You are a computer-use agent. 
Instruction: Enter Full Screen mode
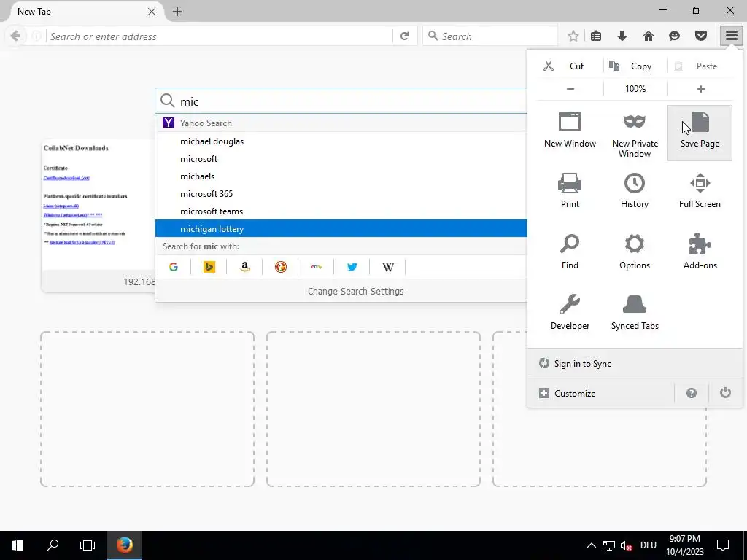tap(700, 190)
